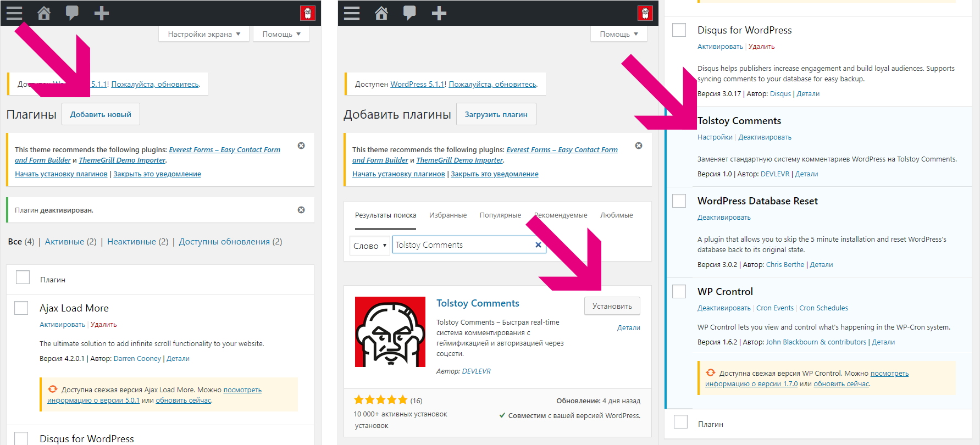Click 'Деактивировать' under Tolstoy Comments
The width and height of the screenshot is (980, 445).
[765, 137]
